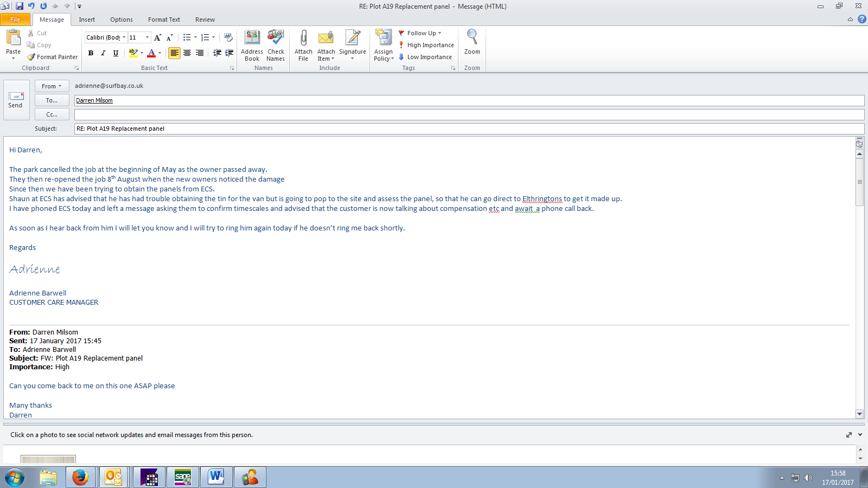Select the Format Painter tool
Image resolution: width=868 pixels, height=488 pixels.
pos(53,57)
